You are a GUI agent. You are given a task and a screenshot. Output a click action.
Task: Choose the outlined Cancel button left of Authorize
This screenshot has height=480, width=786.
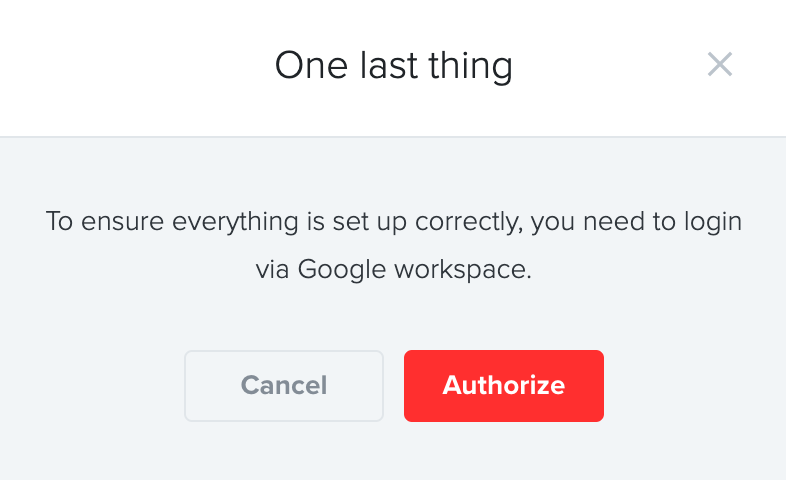[x=284, y=386]
